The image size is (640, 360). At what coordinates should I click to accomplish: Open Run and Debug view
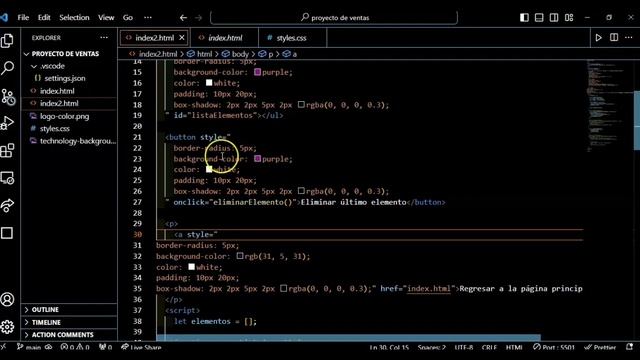tap(7, 123)
